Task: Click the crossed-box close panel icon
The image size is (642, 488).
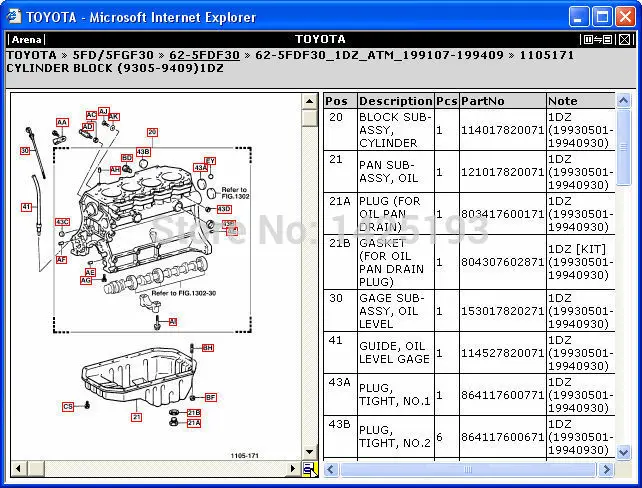Action: [x=624, y=40]
